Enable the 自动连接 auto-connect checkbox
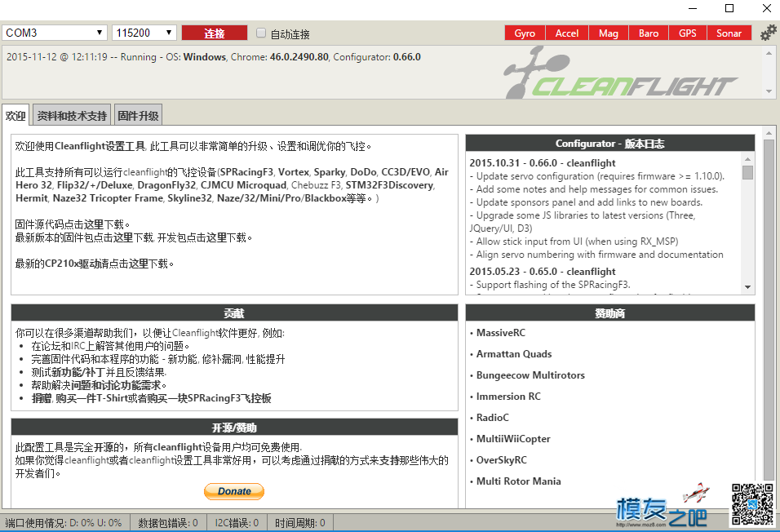Screen dimensions: 780x532 [x=260, y=33]
